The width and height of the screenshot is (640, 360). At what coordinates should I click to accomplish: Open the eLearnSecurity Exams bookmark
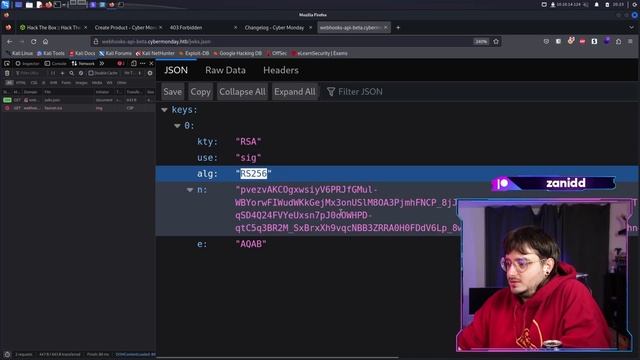319,53
